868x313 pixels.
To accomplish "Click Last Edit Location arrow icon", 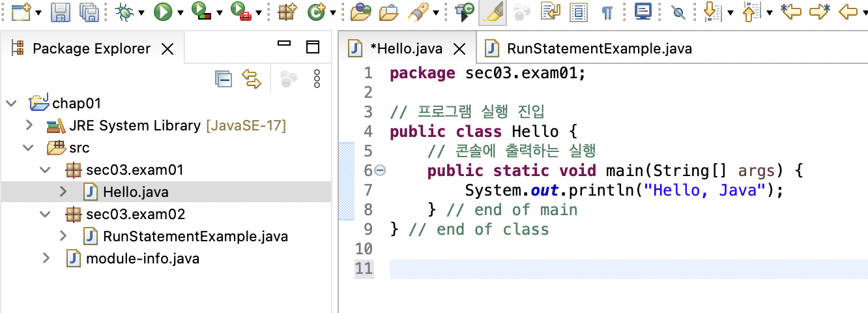I will click(791, 11).
